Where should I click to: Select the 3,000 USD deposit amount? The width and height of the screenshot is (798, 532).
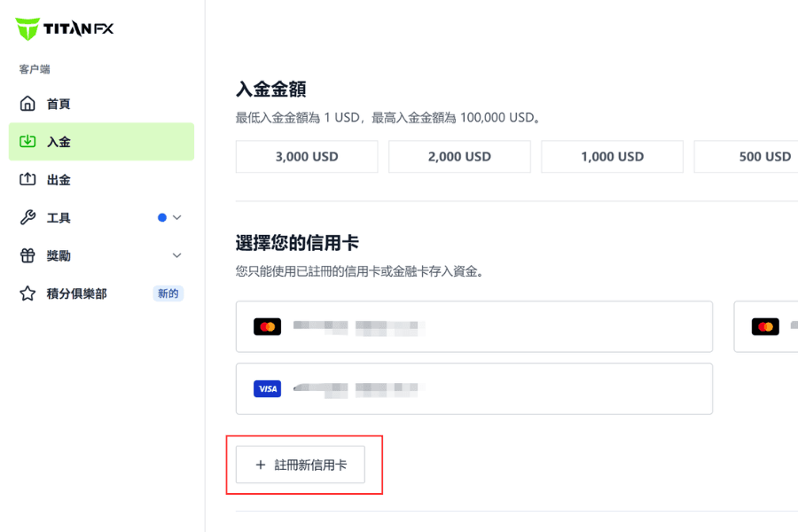coord(306,156)
